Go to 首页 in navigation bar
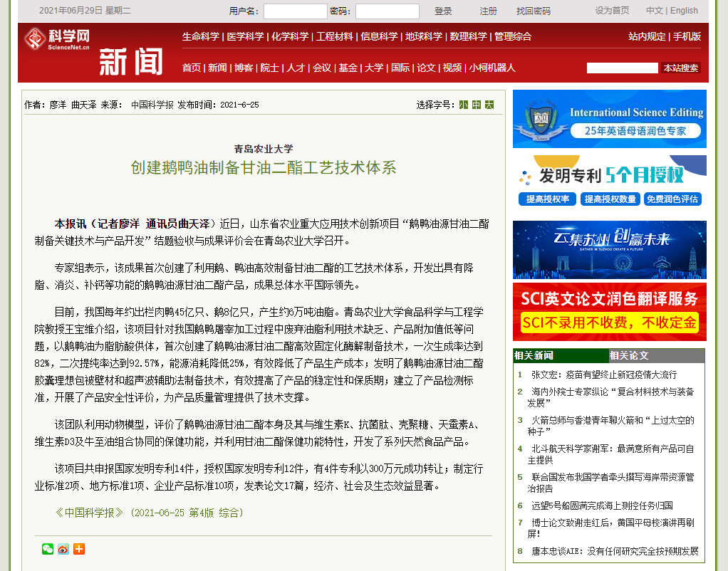728x571 pixels. tap(192, 68)
